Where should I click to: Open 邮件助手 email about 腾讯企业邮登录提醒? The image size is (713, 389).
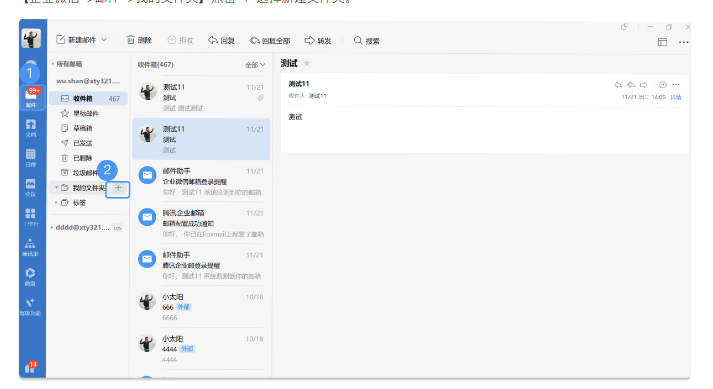click(201, 265)
